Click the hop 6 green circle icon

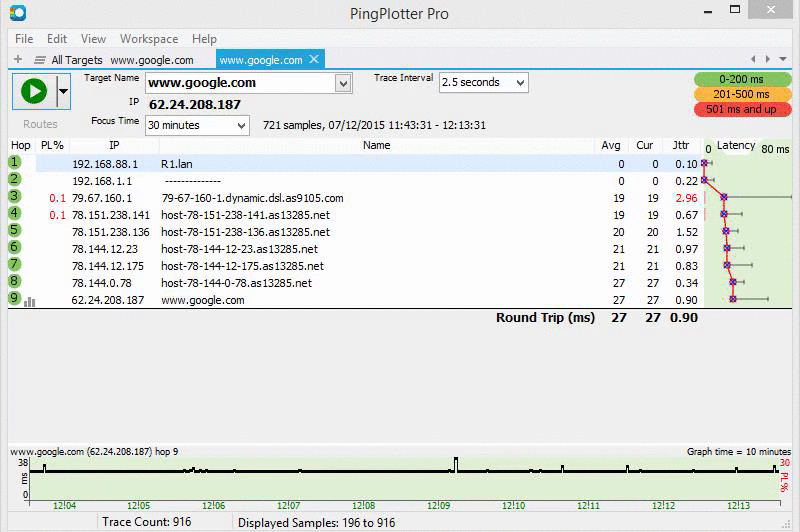click(x=15, y=247)
